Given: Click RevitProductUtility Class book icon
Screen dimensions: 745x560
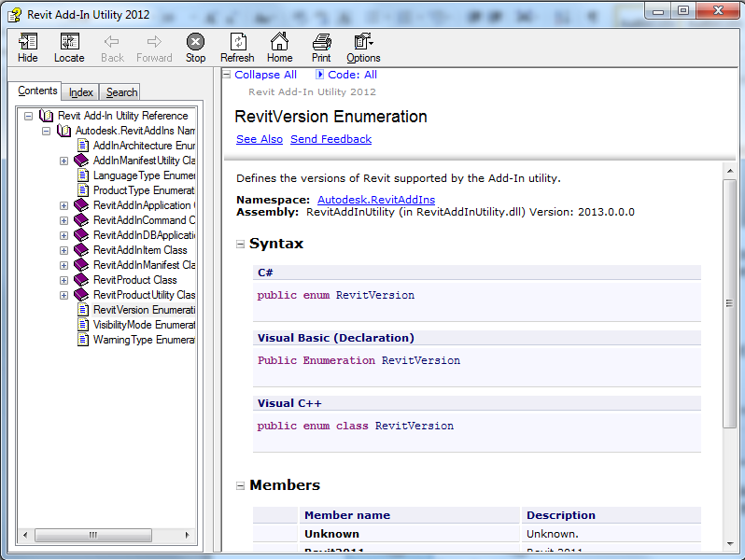Looking at the screenshot, I should [81, 295].
